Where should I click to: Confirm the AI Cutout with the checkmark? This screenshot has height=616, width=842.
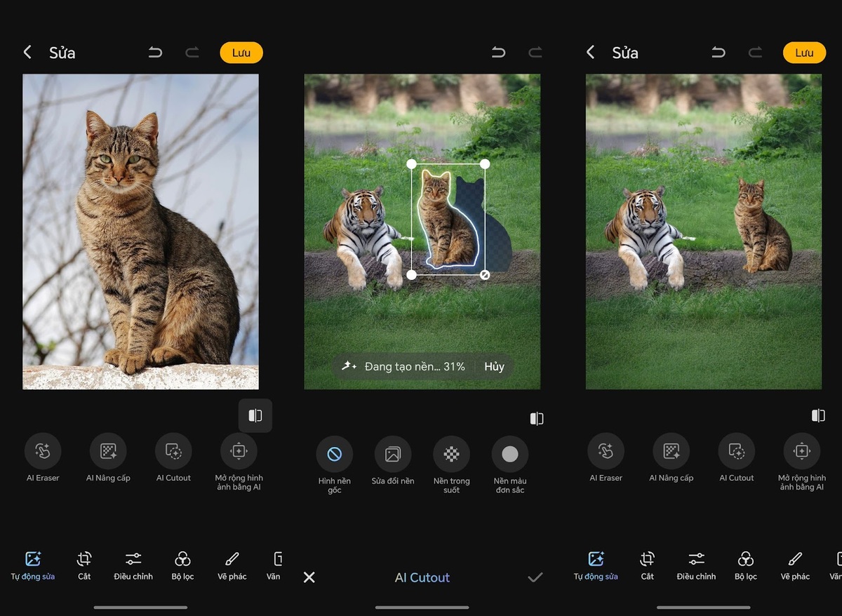click(x=535, y=577)
